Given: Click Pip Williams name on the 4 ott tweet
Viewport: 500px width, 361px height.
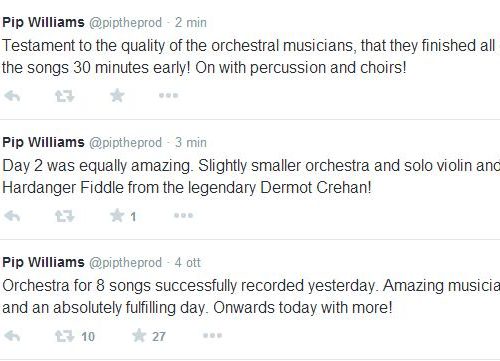Looking at the screenshot, I should (x=43, y=263).
